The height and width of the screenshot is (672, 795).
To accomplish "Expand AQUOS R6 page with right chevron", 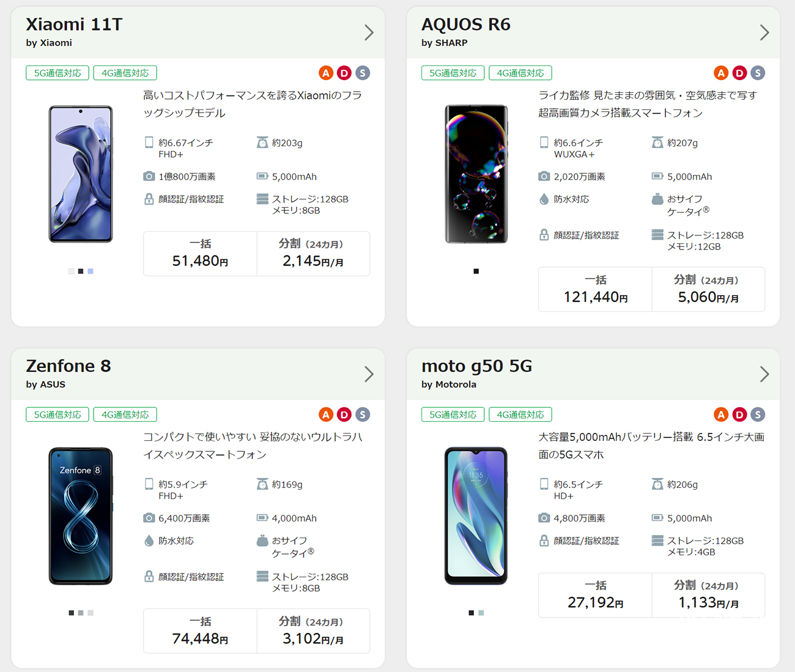I will coord(764,32).
